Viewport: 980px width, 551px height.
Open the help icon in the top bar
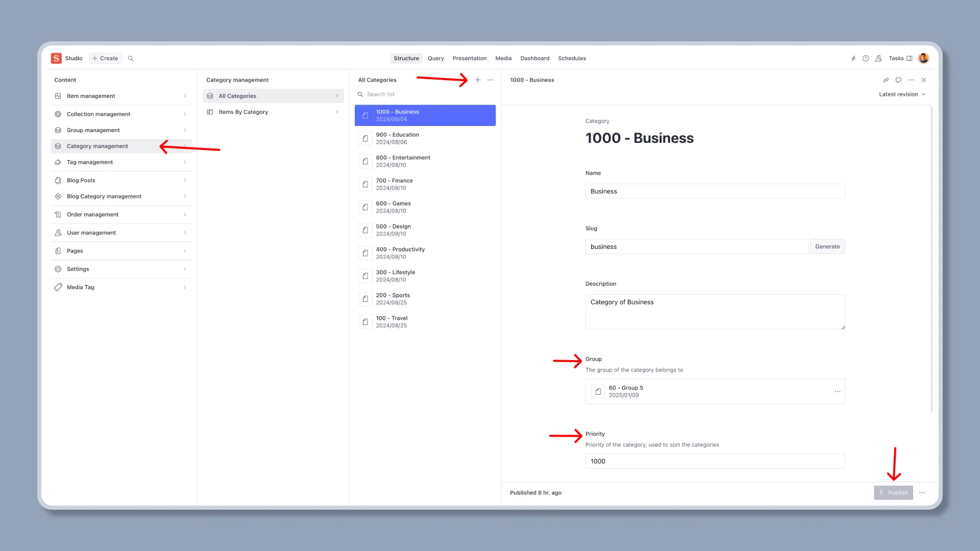(866, 58)
